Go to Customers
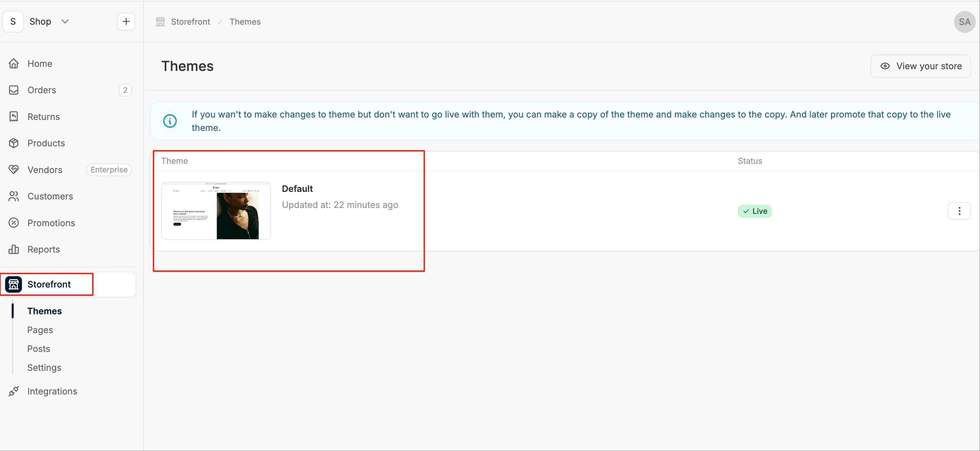Viewport: 980px width, 451px height. [x=69, y=196]
